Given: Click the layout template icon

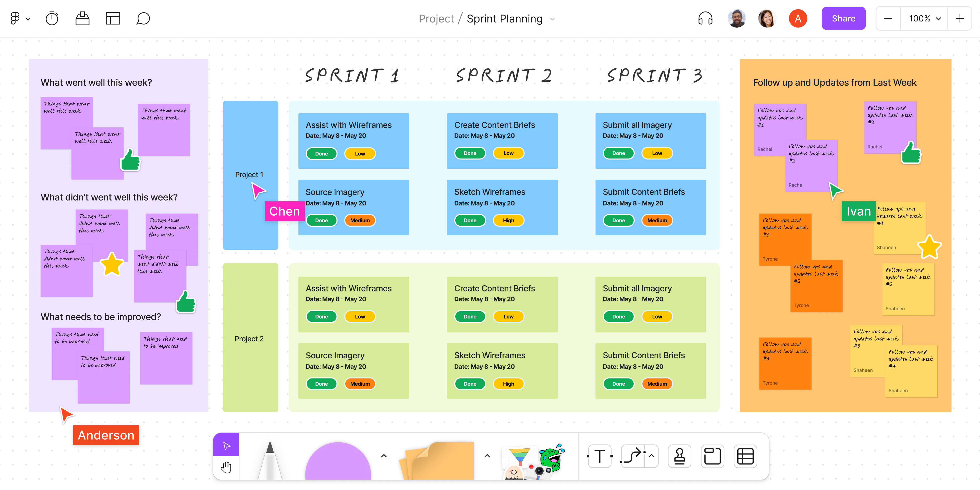Looking at the screenshot, I should click(113, 18).
